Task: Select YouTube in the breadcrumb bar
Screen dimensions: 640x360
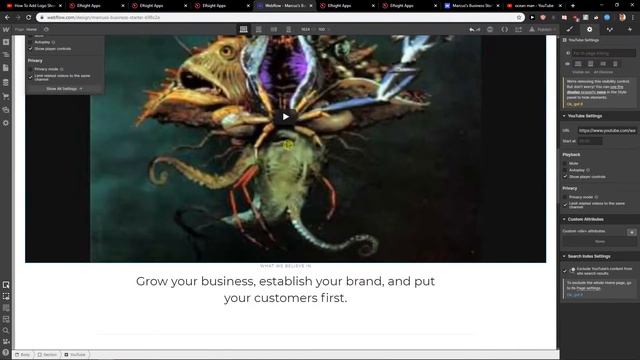Action: 75,355
